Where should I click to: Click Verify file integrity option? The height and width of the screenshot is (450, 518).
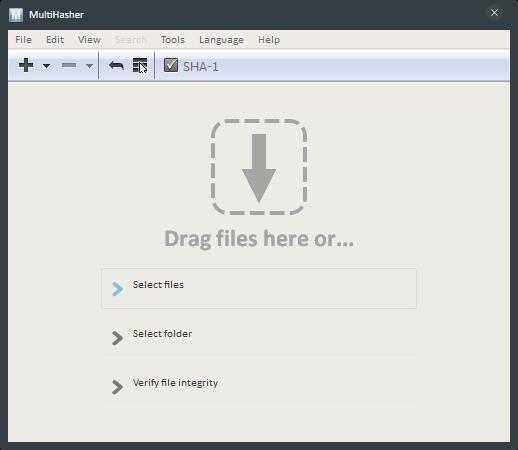259,386
